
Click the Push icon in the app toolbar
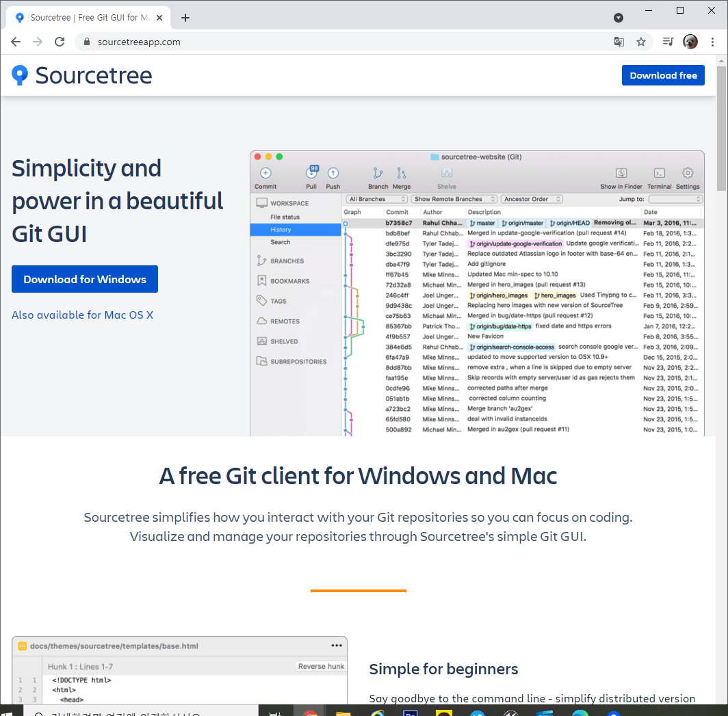(333, 173)
